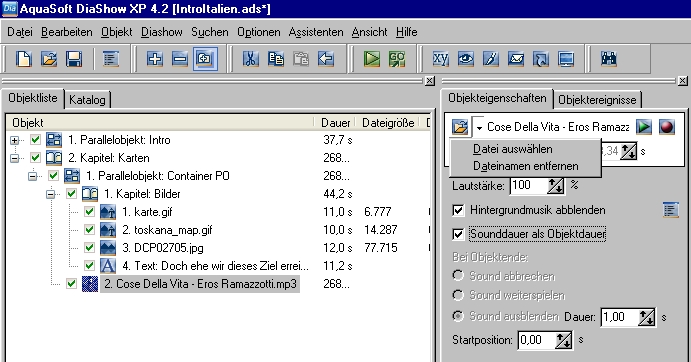The image size is (691, 362).
Task: Paste using the clipboard toolbar icon
Action: pyautogui.click(x=301, y=59)
